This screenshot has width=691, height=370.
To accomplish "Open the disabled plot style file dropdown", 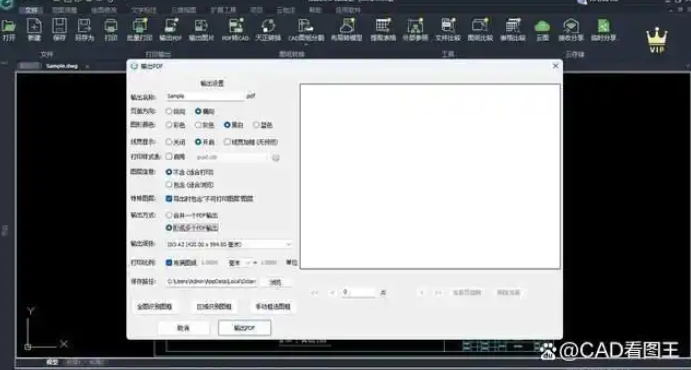I will click(x=231, y=157).
